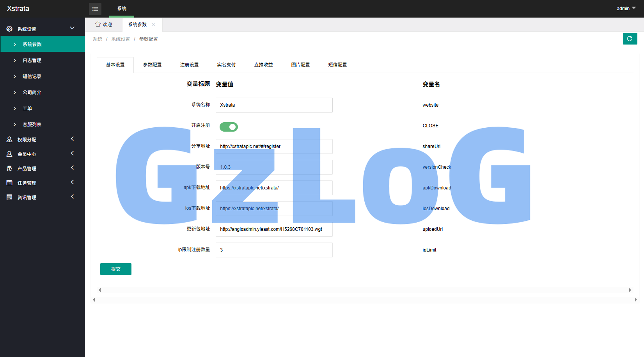Click the 产品管理 icon in sidebar
644x357 pixels.
point(9,168)
